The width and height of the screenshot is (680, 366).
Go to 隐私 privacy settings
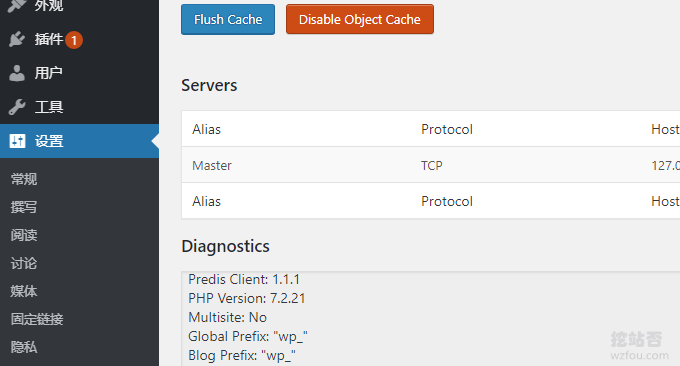tap(24, 347)
